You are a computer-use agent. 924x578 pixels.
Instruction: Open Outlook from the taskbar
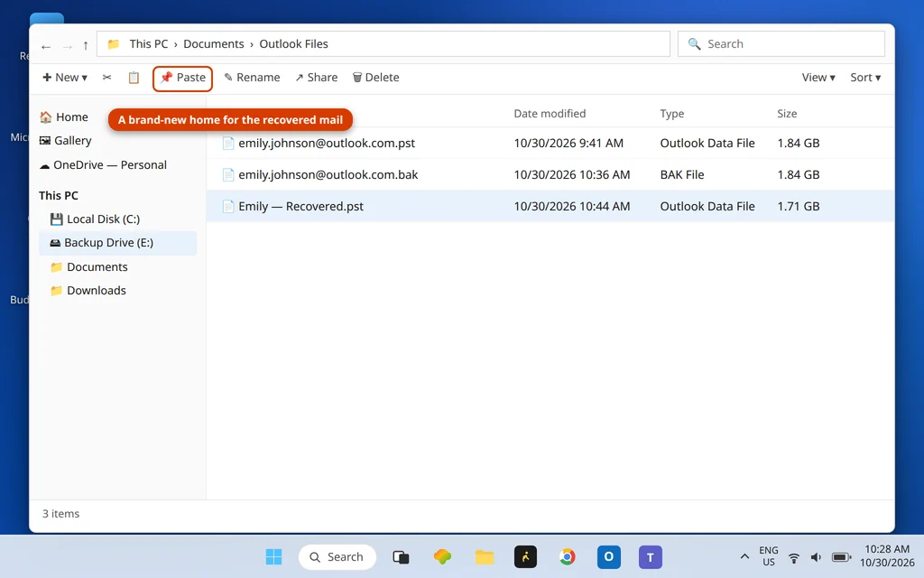609,556
